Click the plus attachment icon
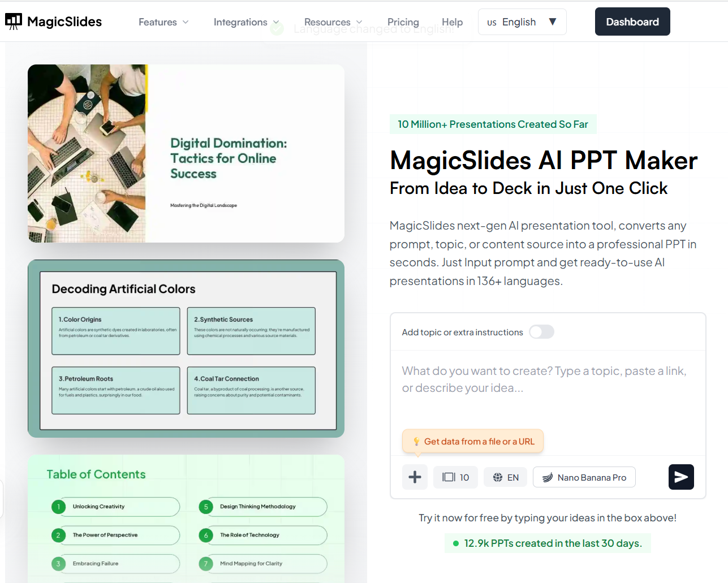Screen dimensions: 728x583 point(415,477)
